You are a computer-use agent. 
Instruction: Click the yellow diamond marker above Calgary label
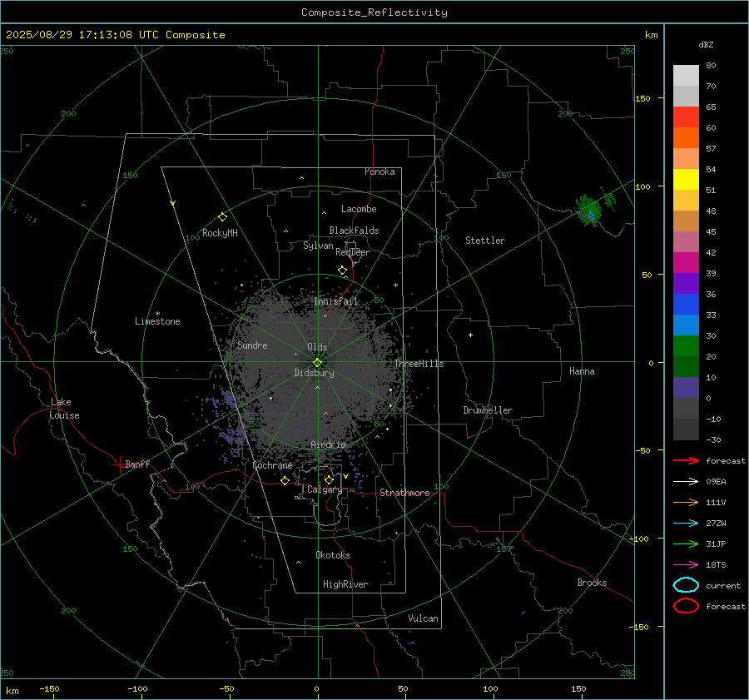(329, 479)
